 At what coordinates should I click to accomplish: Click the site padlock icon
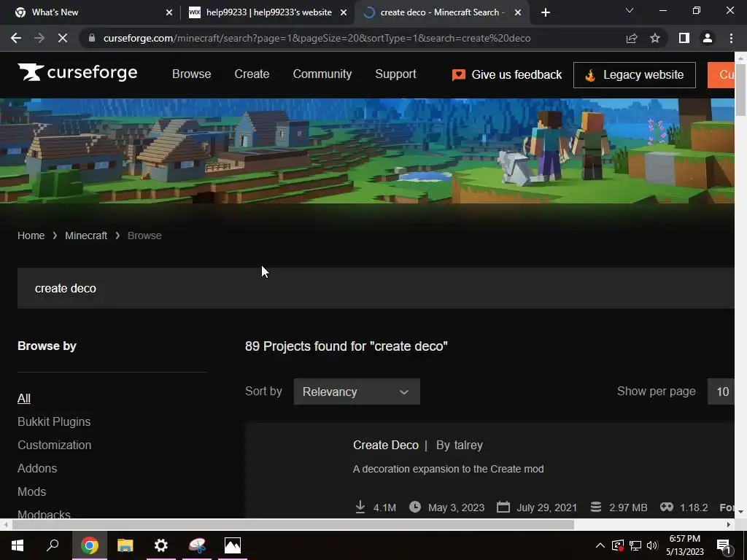(x=92, y=38)
